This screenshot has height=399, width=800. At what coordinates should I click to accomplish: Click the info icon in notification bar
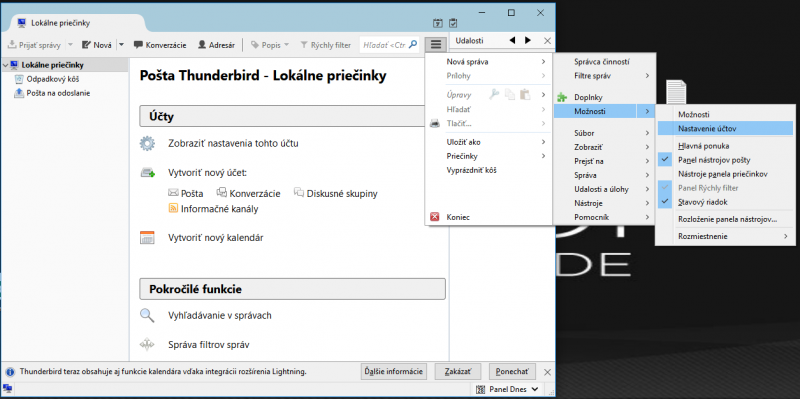[10, 371]
